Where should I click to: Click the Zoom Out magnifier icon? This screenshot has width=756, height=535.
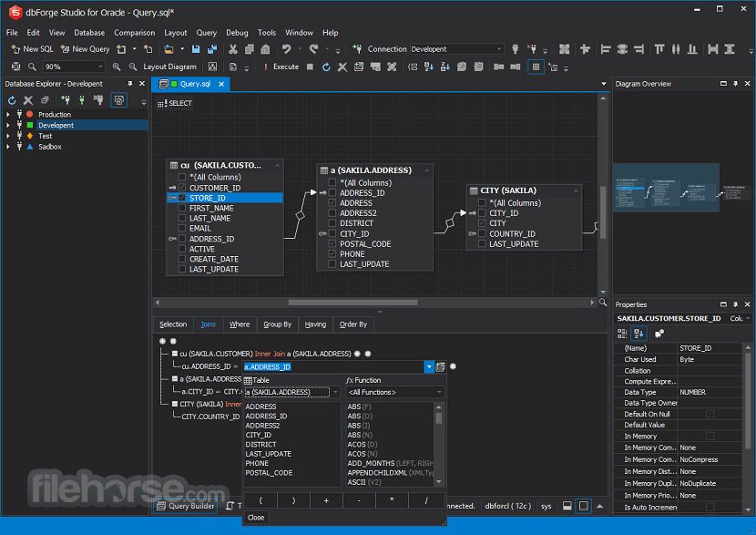pos(133,67)
